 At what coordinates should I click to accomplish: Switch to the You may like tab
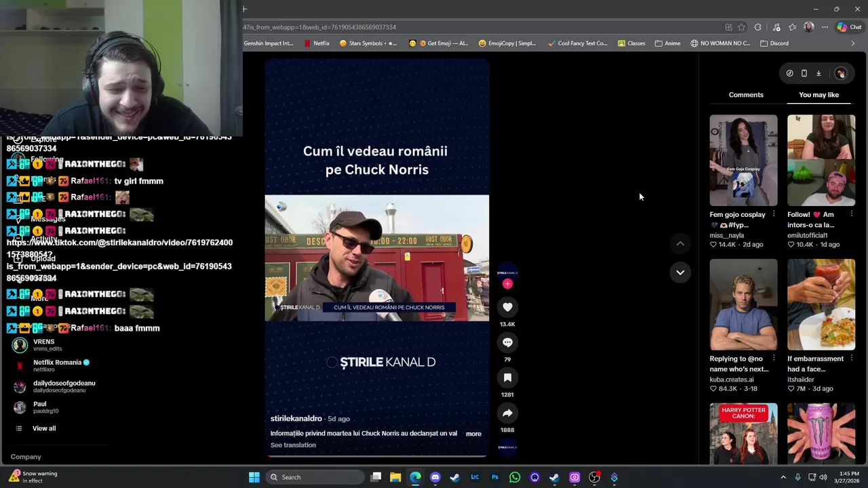(x=818, y=95)
